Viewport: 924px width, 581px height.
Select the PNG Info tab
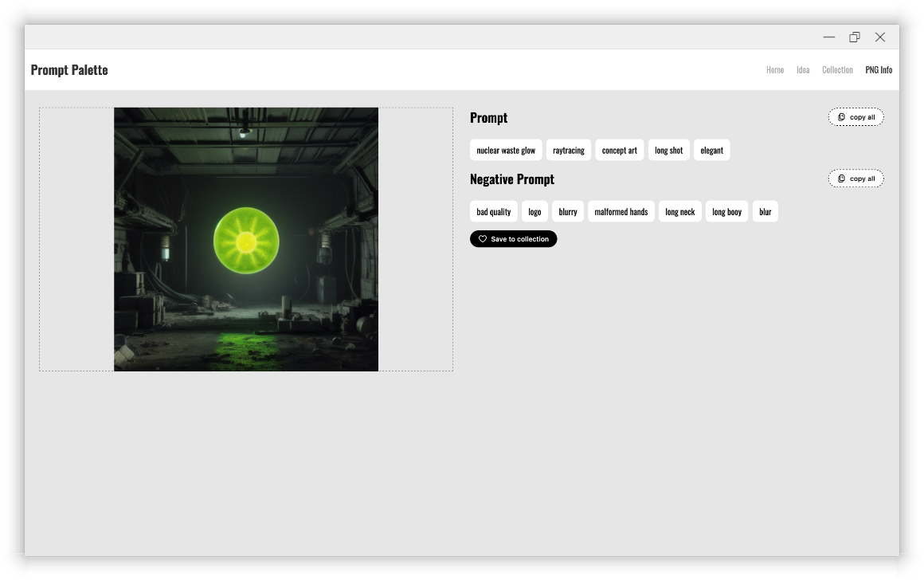coord(879,69)
